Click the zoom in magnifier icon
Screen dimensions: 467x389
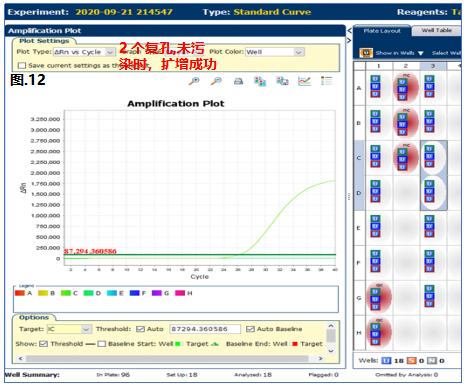194,81
